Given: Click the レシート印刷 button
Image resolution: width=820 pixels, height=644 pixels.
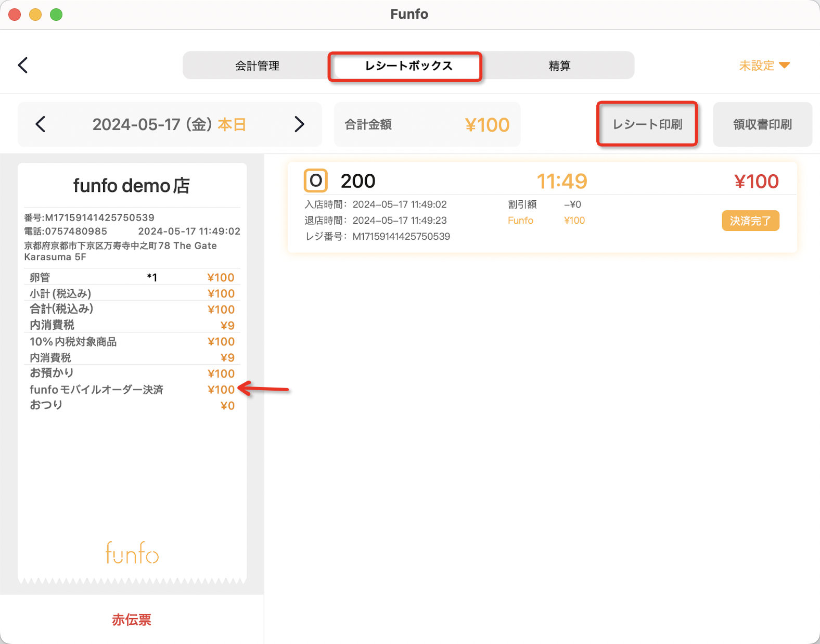Looking at the screenshot, I should coord(647,124).
